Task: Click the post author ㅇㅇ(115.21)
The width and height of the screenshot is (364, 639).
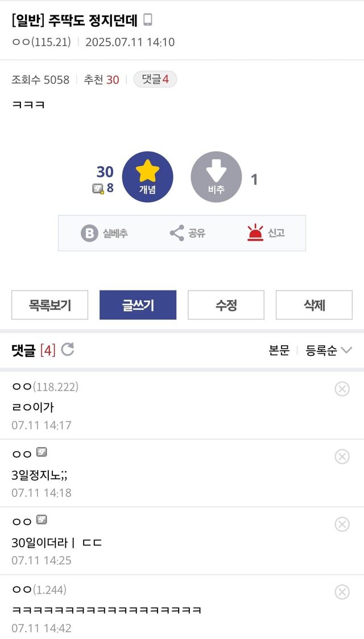Action: (x=40, y=42)
